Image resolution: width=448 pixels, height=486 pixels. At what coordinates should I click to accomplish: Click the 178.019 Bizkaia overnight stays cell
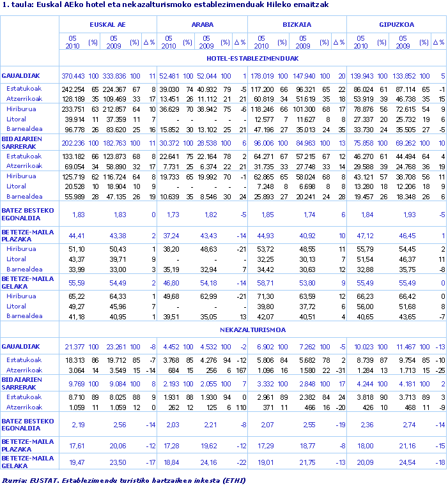click(262, 76)
